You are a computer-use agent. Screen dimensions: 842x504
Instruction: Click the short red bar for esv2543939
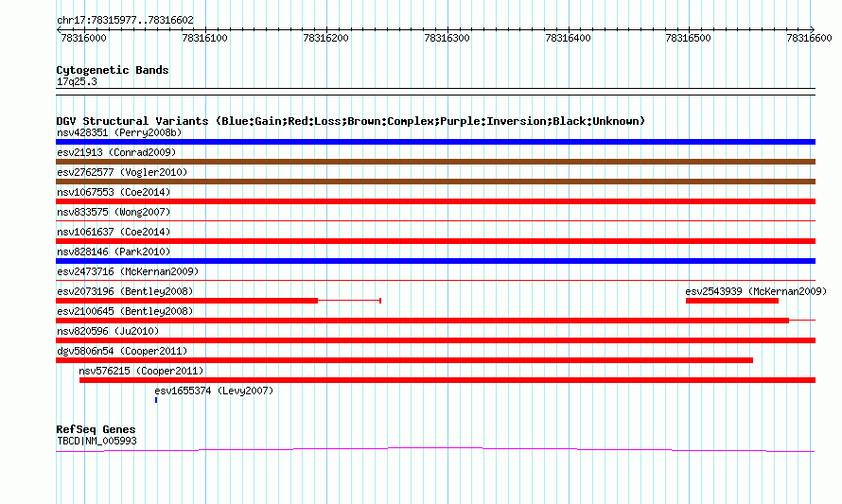(732, 301)
